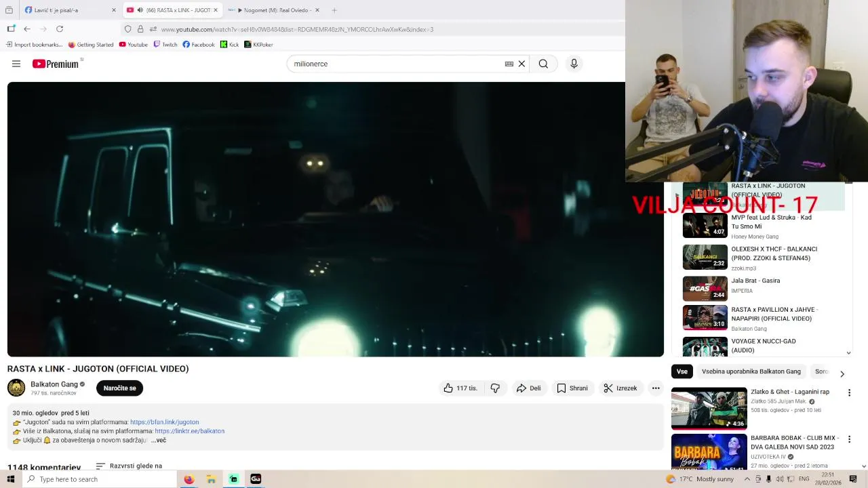Close the Nogomet Real Oviedo tab
Viewport: 868px width, 488px height.
319,10
